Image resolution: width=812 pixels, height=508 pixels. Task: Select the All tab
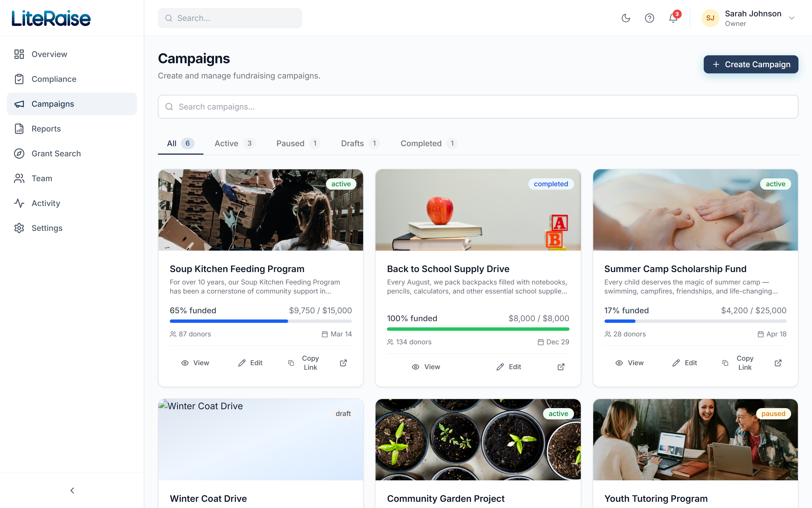coord(180,143)
